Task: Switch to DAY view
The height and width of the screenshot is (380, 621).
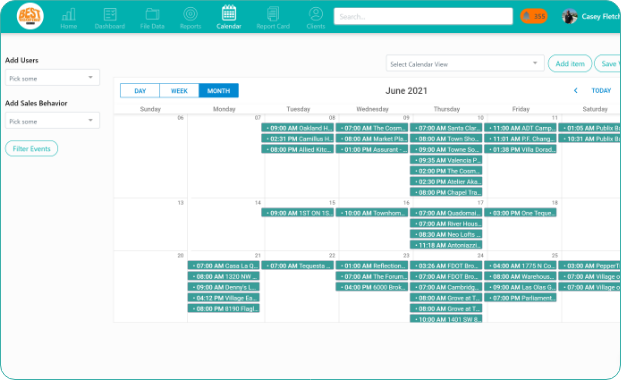Action: [140, 91]
